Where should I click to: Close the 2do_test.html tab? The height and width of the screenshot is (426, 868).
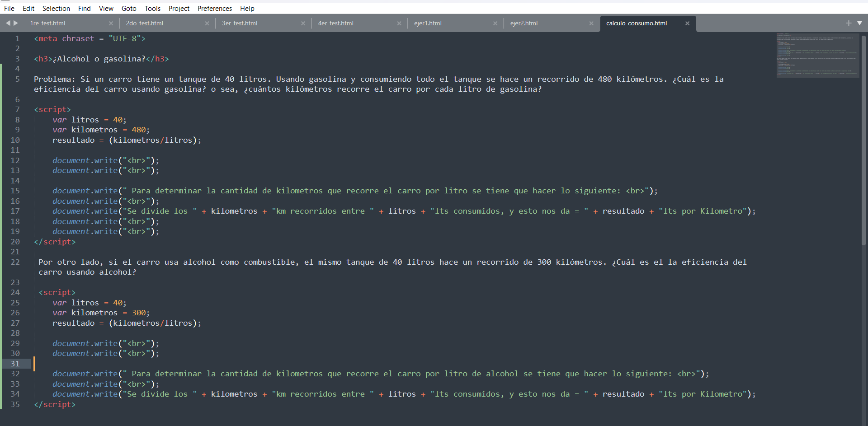[207, 23]
